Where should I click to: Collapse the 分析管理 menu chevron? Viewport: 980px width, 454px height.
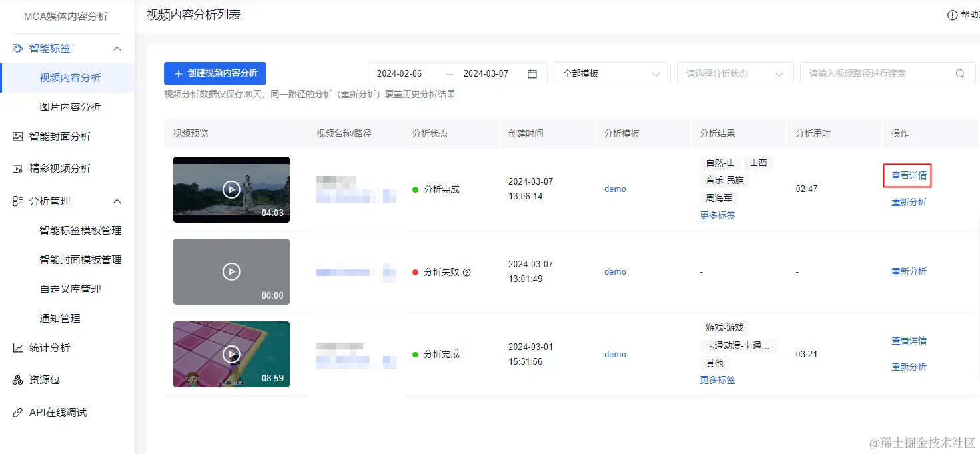point(117,201)
